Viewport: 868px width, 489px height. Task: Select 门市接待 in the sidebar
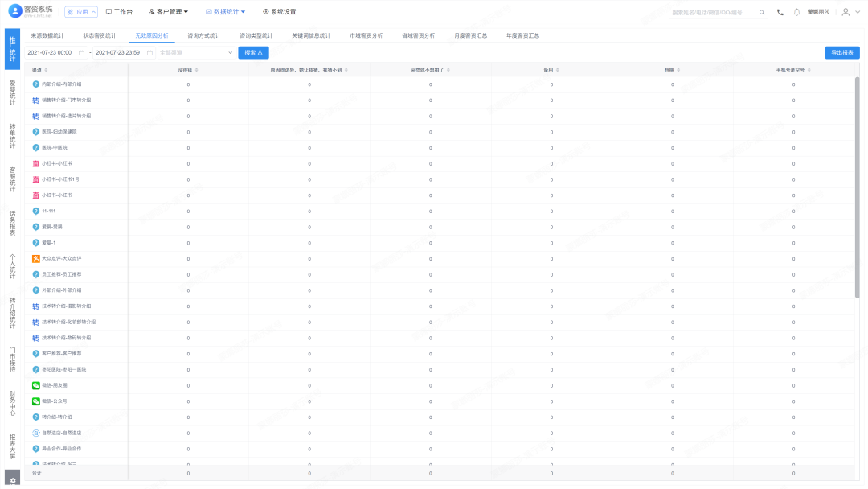(x=12, y=360)
